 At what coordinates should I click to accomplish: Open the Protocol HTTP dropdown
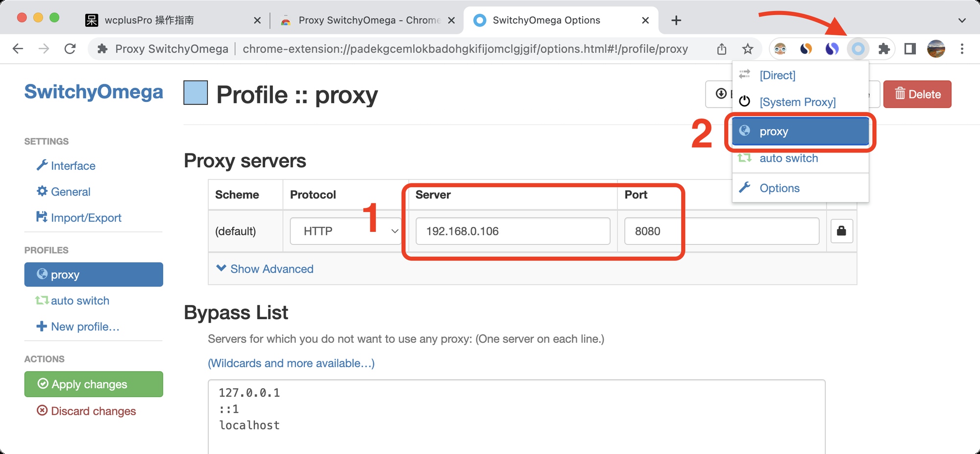click(x=346, y=231)
